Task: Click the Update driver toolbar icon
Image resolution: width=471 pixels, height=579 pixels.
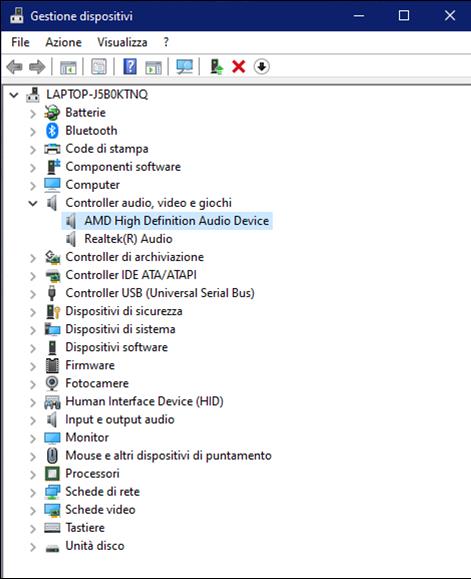Action: click(x=216, y=67)
